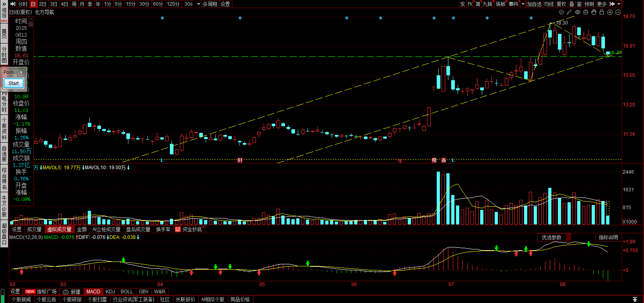Viewport: 644px width, 303px height.
Task: Close the Poin popup window
Action: 21,72
